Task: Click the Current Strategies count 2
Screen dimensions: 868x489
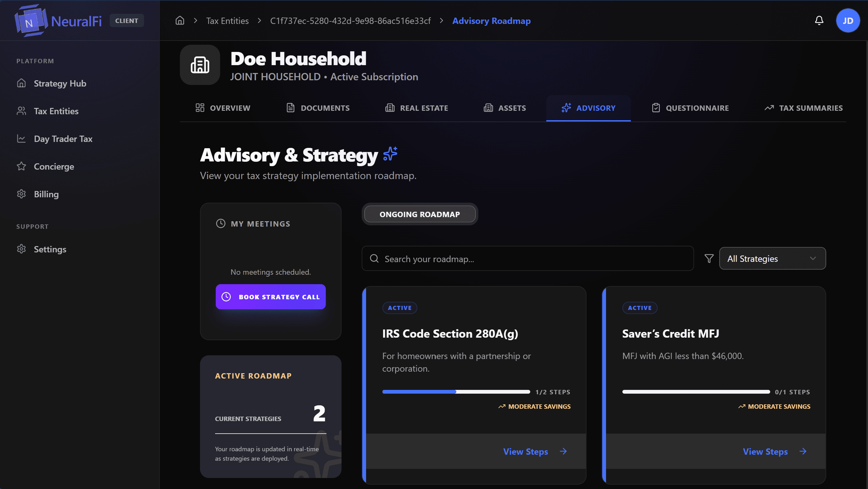Action: click(319, 413)
